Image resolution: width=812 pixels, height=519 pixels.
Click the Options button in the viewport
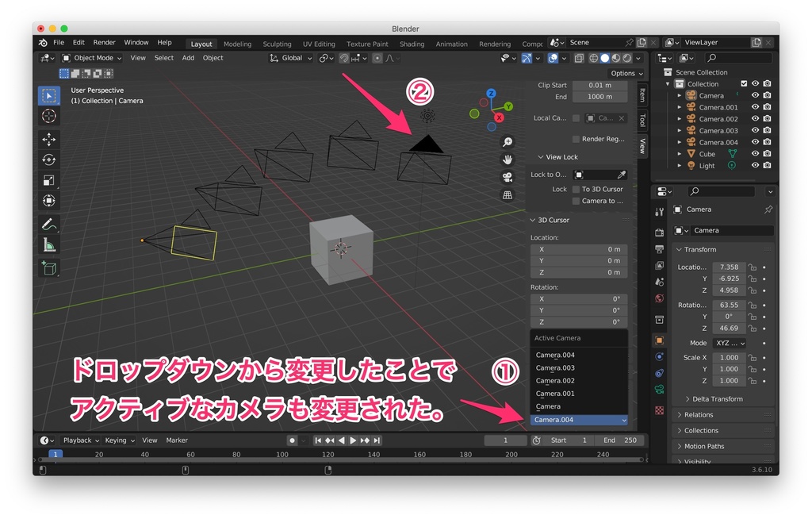pos(626,73)
